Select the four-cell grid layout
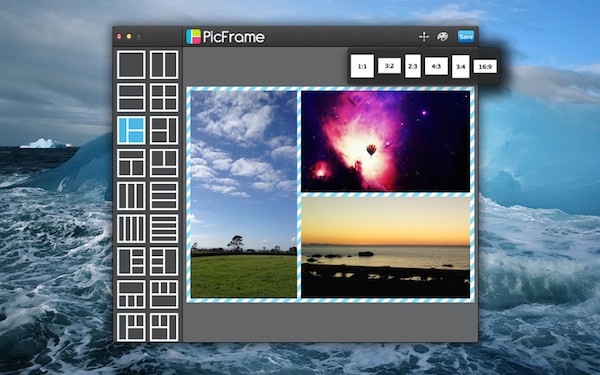The width and height of the screenshot is (600, 375). [164, 98]
